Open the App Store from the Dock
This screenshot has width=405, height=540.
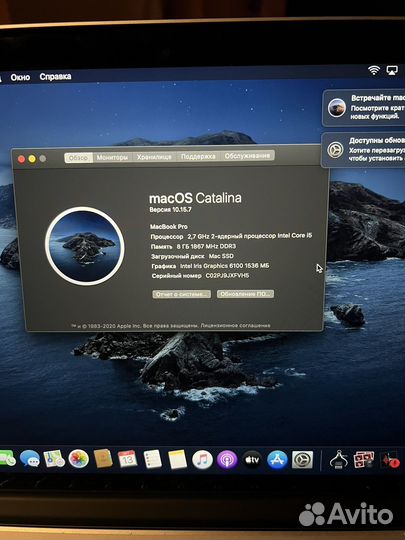coord(277,460)
